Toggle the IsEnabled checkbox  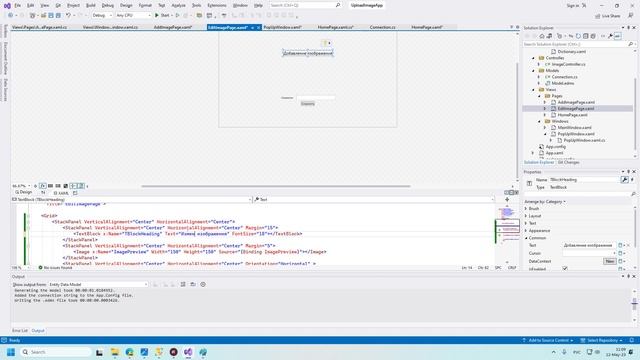(565, 269)
